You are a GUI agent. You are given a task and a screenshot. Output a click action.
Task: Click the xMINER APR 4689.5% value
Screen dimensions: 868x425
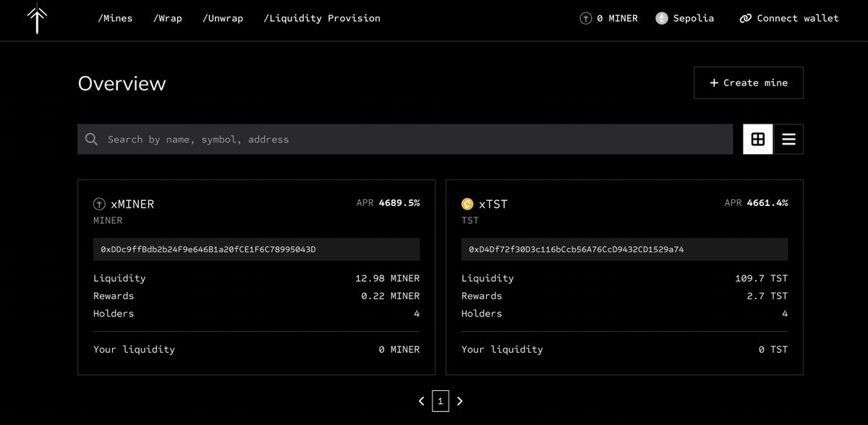pyautogui.click(x=399, y=203)
